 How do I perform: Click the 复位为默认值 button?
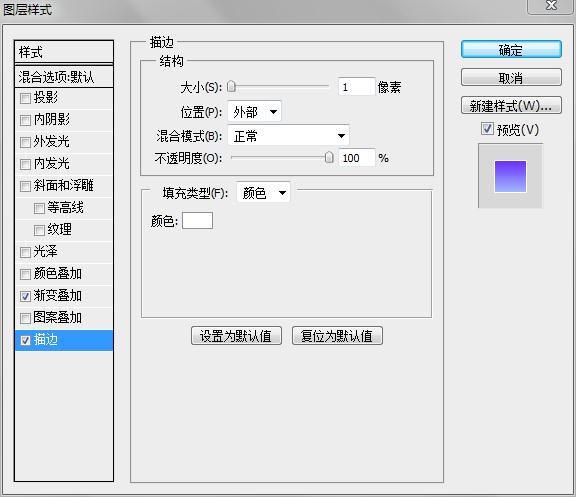tap(337, 336)
